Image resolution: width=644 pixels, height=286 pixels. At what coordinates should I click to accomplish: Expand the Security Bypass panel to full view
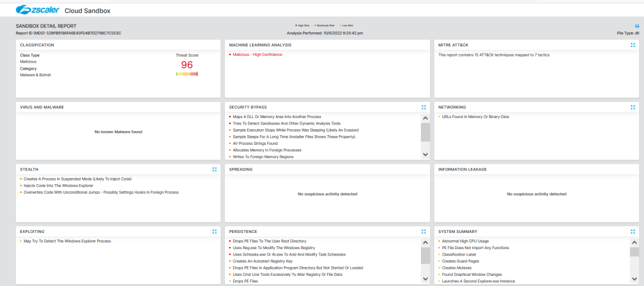tap(423, 107)
